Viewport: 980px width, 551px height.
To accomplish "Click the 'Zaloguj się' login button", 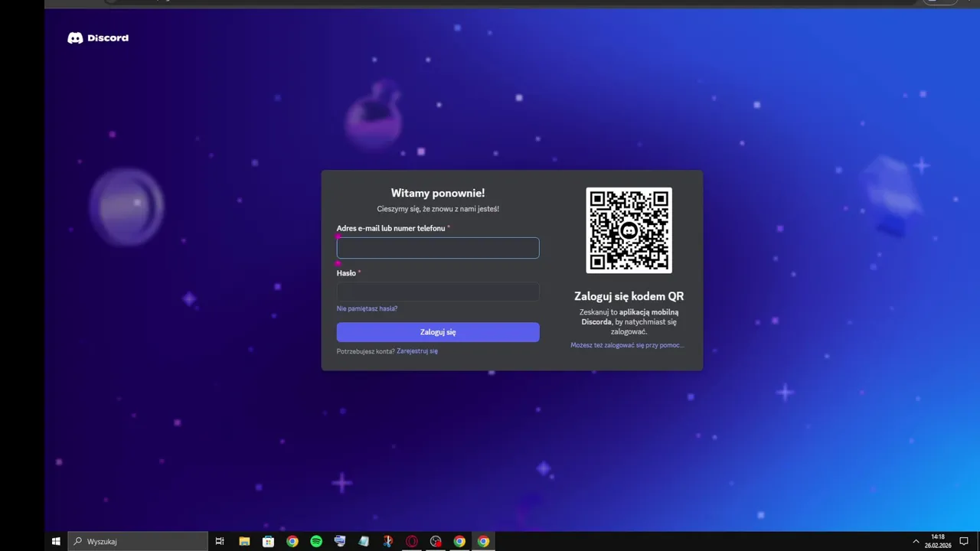I will click(x=438, y=332).
